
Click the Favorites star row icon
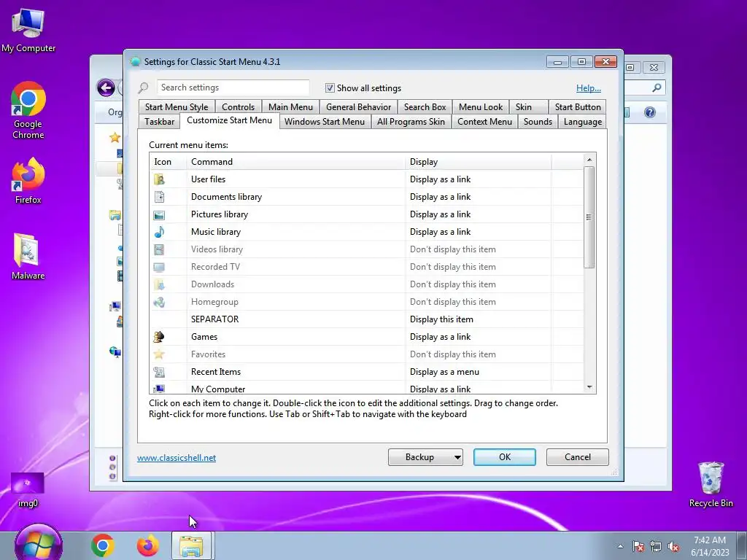tap(159, 354)
